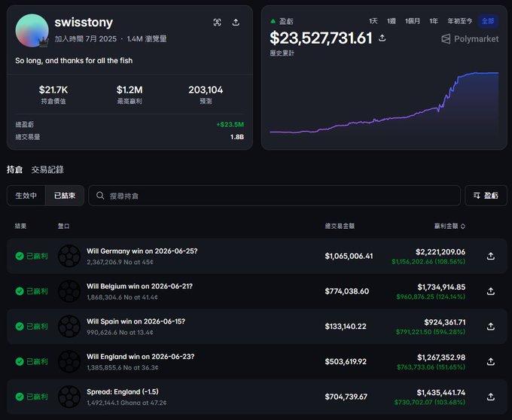Share the Germany 2026-06-25 position
The width and height of the screenshot is (512, 420).
tap(490, 256)
